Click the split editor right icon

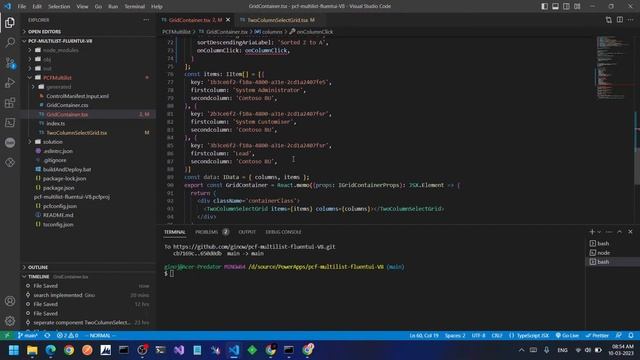tap(620, 20)
